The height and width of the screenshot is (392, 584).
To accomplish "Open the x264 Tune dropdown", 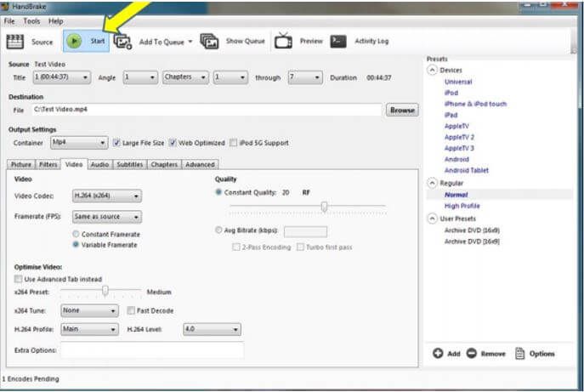I will coord(89,310).
